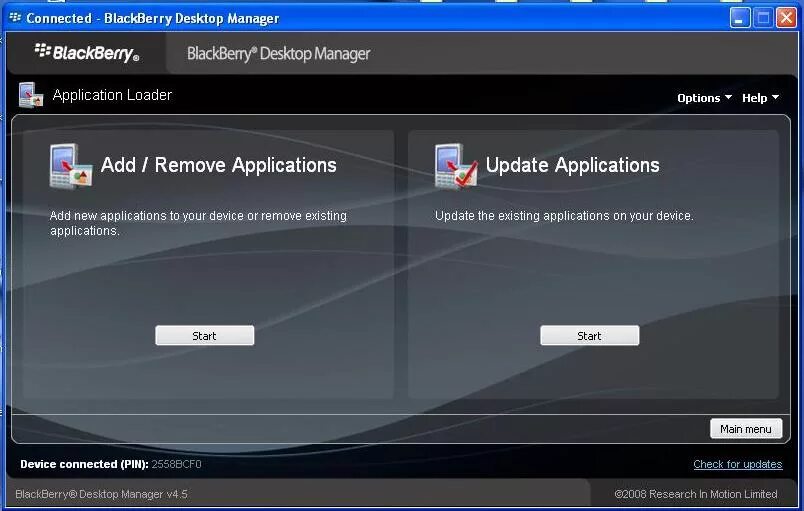Minimize the Desktop Manager window
The height and width of the screenshot is (511, 804).
click(x=740, y=18)
